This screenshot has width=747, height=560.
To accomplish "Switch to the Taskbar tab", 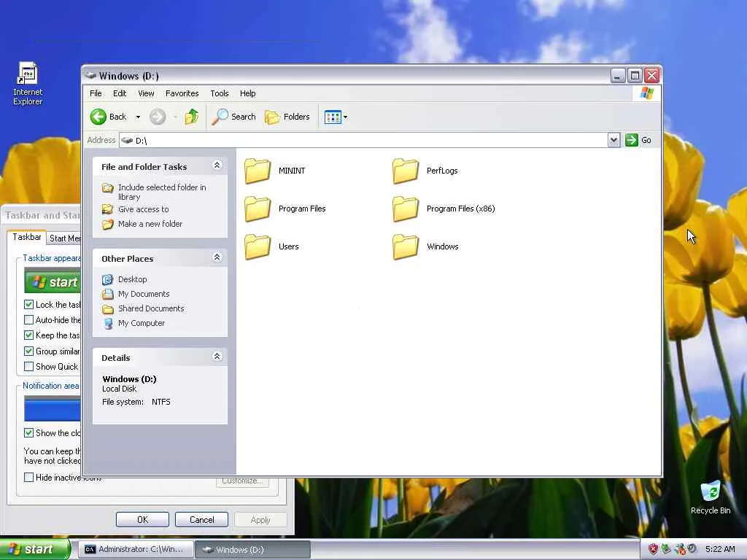I will 27,237.
